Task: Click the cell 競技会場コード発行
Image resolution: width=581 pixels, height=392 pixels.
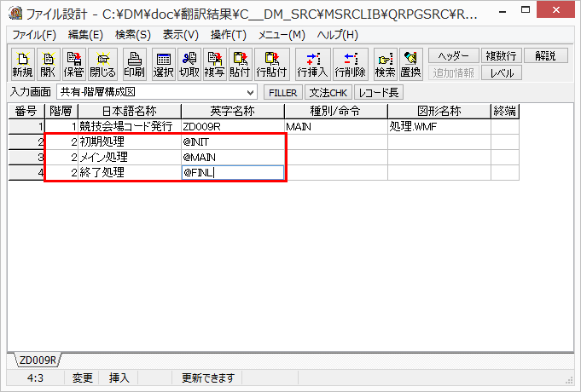Action: (130, 127)
